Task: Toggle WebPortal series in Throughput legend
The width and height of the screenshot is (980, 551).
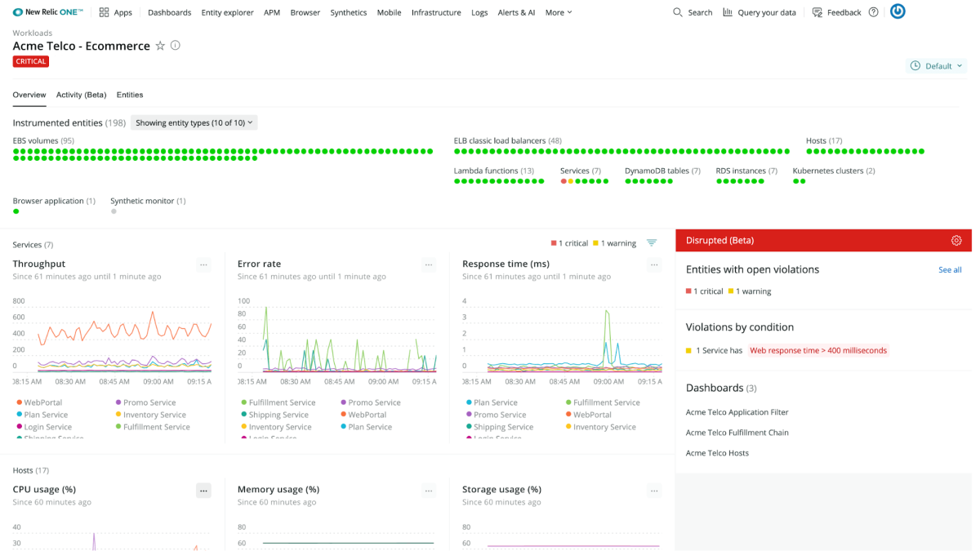Action: pos(42,402)
